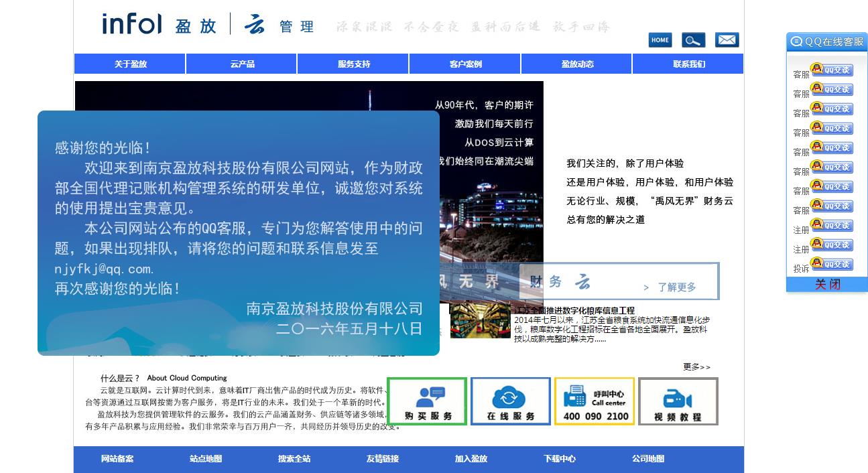Select 联系我们 in the navigation bar
The image size is (868, 473).
point(688,64)
